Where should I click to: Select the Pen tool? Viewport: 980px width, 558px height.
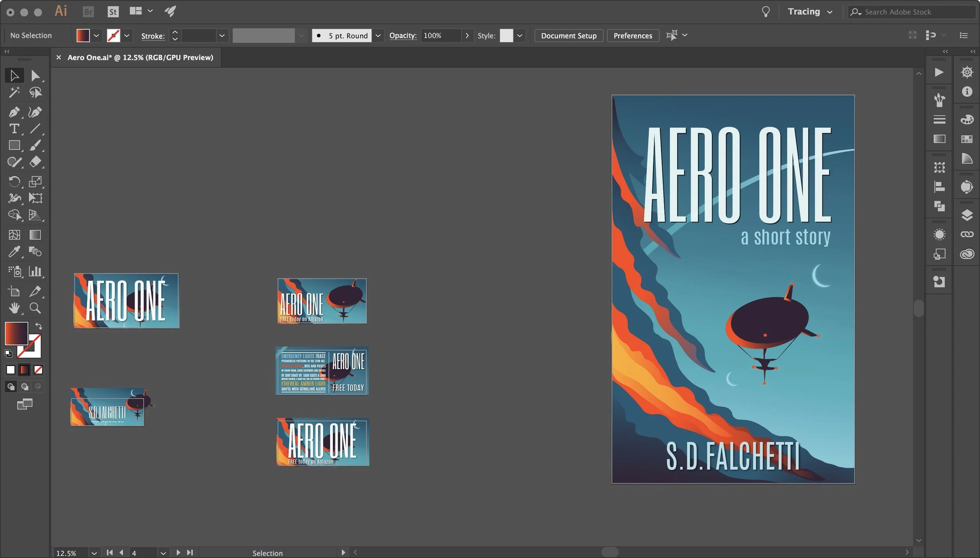point(15,112)
